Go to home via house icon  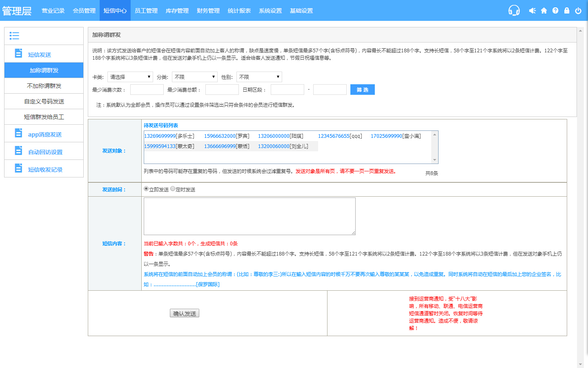pyautogui.click(x=544, y=11)
